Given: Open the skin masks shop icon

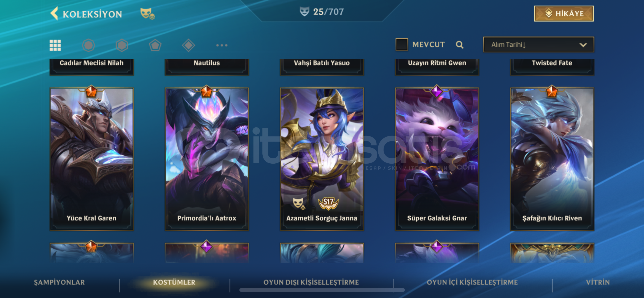Looking at the screenshot, I should pyautogui.click(x=147, y=14).
